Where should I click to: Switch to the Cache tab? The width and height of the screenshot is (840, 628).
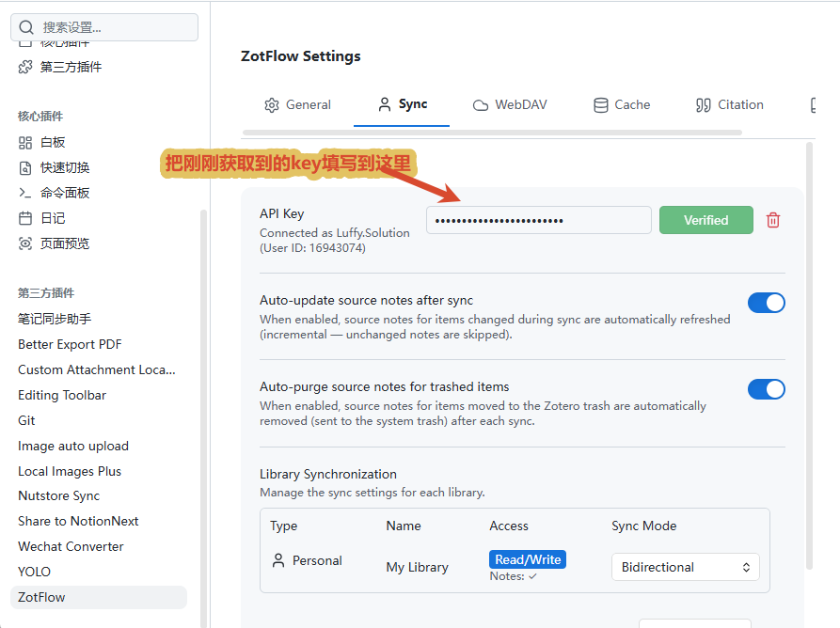tap(622, 105)
